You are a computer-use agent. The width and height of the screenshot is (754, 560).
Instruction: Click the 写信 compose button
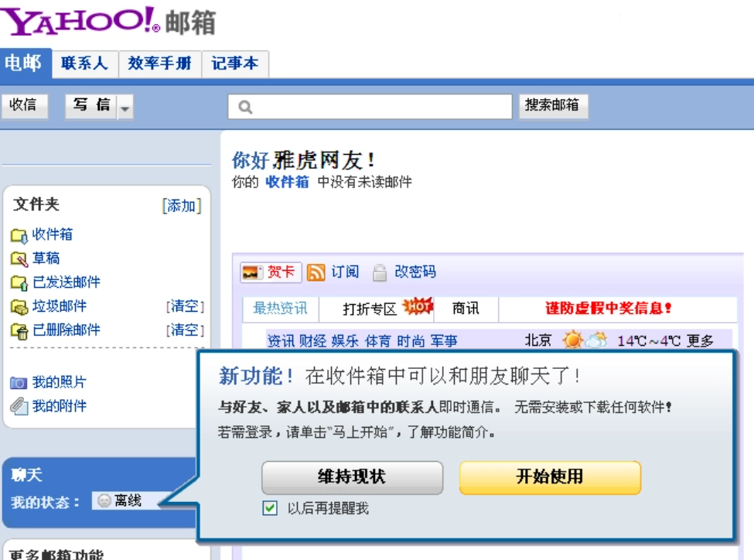click(x=91, y=106)
